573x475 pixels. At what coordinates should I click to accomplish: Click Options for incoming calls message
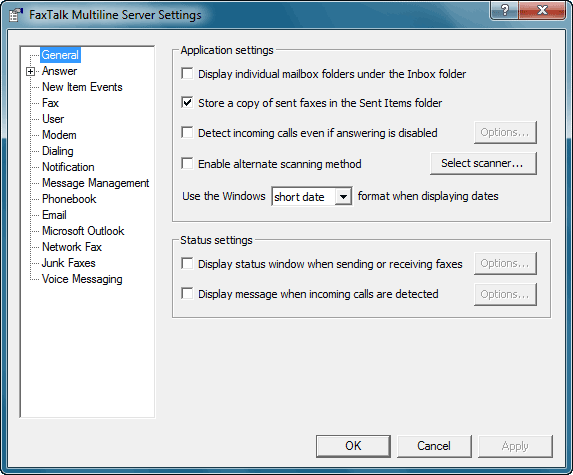505,294
